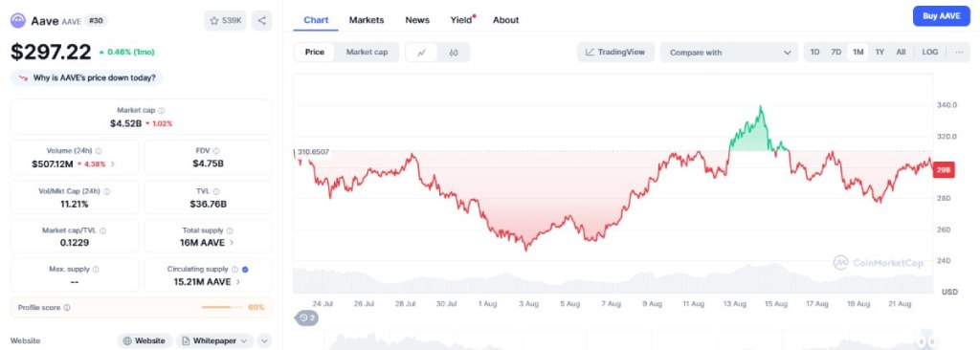Click the Profile score progress bar
This screenshot has width=980, height=350.
point(222,308)
